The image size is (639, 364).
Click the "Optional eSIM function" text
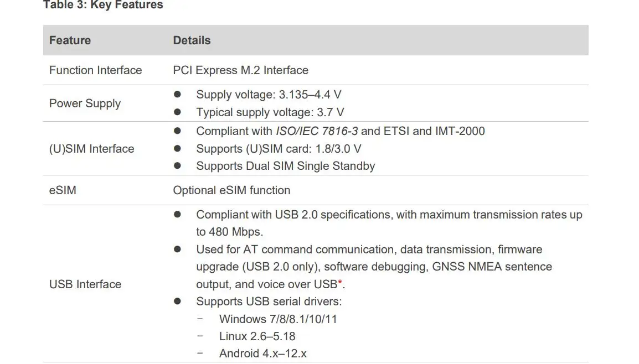231,190
